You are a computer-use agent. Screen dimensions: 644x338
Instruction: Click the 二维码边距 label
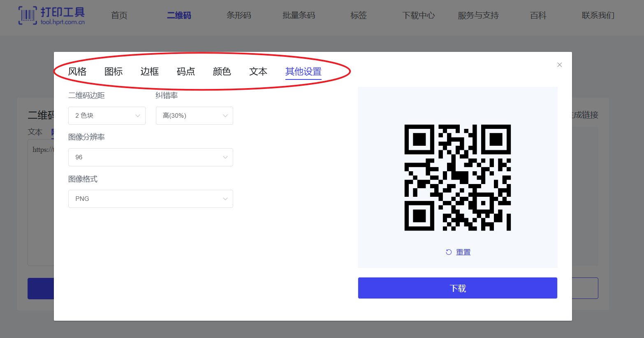point(86,96)
